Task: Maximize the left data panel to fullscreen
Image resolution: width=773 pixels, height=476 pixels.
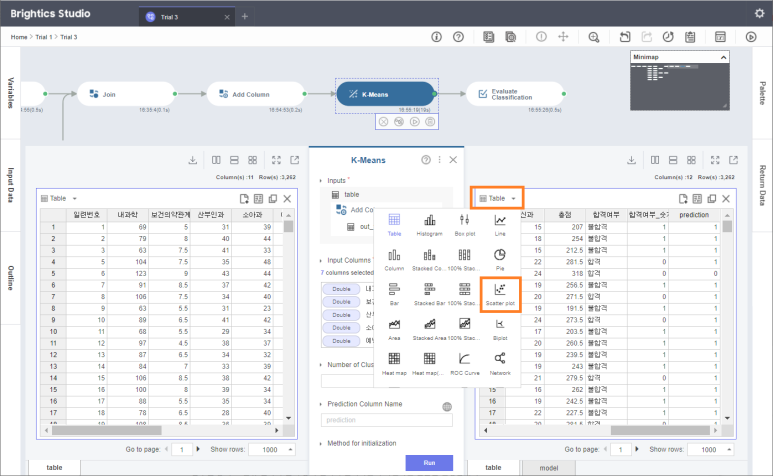Action: click(276, 160)
